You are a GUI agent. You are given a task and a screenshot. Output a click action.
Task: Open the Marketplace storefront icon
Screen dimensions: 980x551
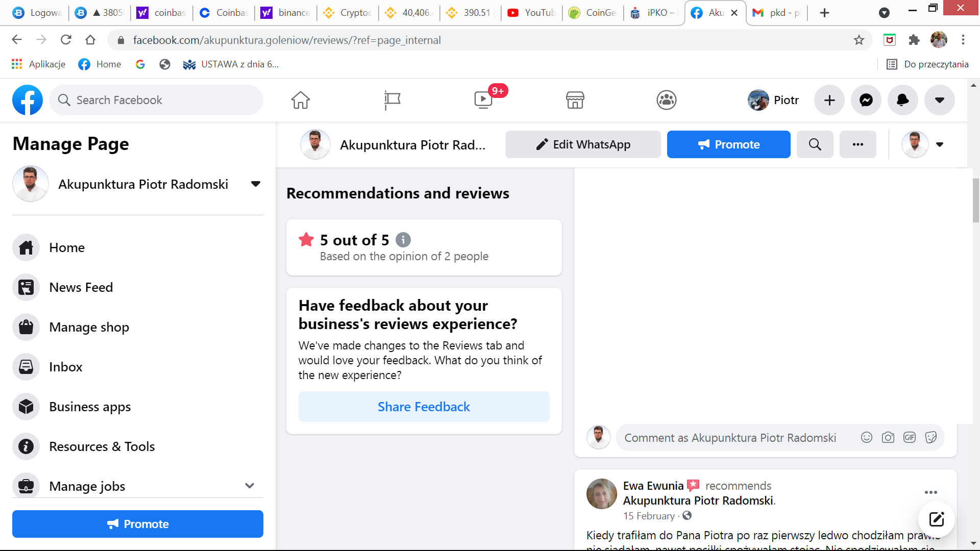click(575, 100)
